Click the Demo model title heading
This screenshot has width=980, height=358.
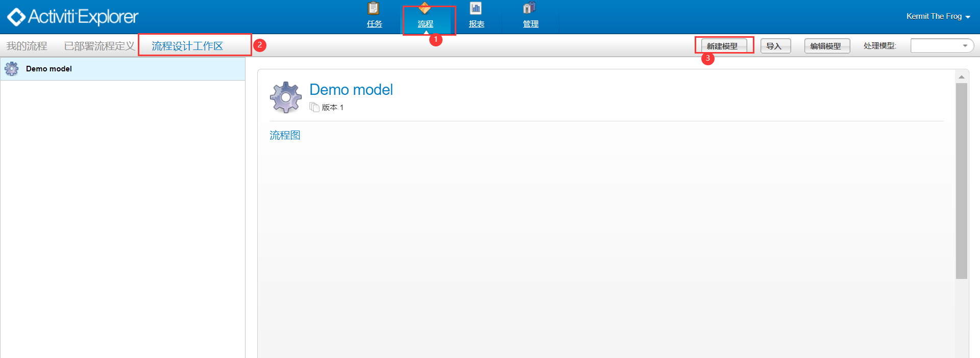(351, 90)
